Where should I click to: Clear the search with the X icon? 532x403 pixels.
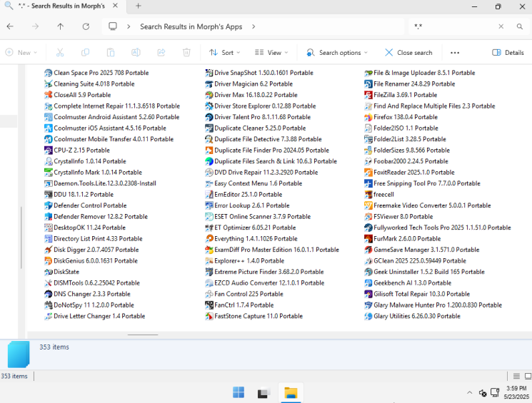pos(501,26)
